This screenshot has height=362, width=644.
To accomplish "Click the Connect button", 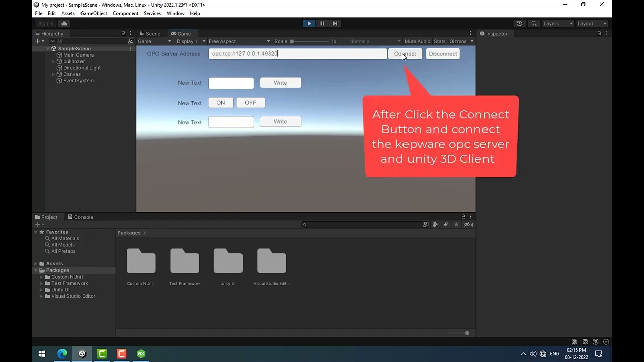I will 405,54.
